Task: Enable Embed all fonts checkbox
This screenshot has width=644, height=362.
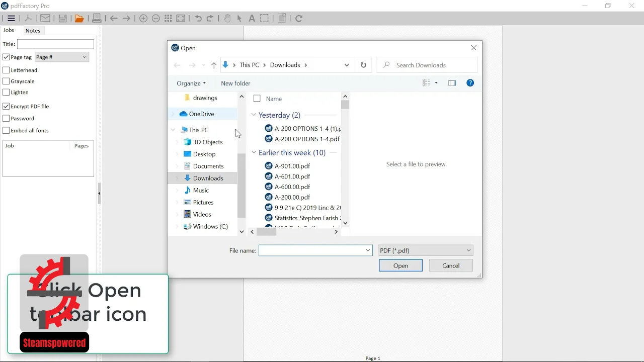Action: 6,131
